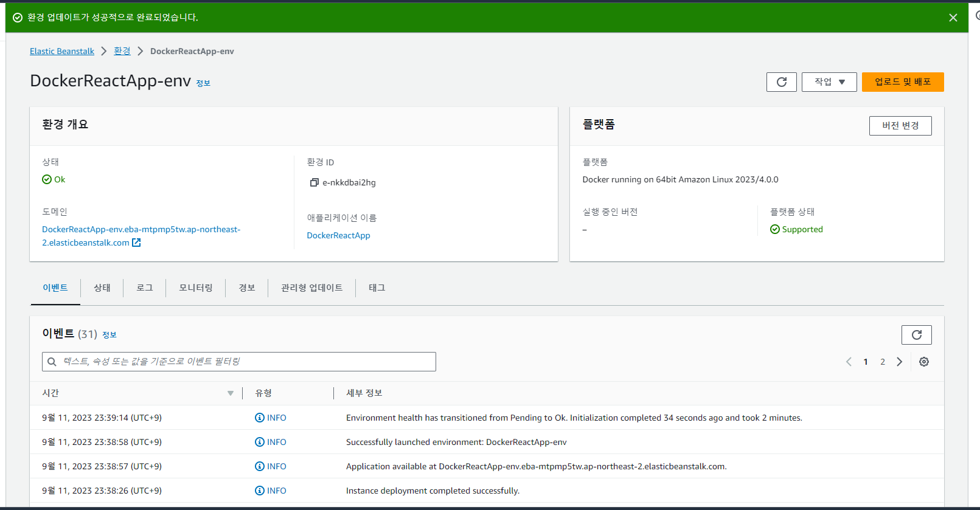Go to next events page arrow
Screen dimensions: 980x510
(x=900, y=362)
